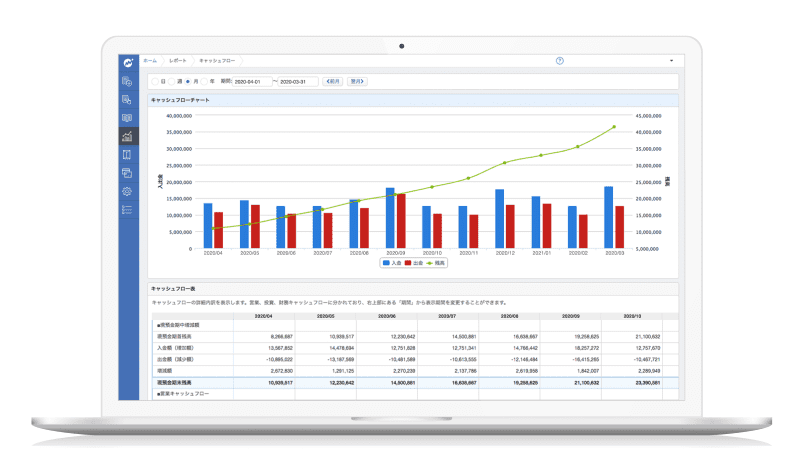
Task: Open the ledger book icon in the sidebar
Action: 127,118
